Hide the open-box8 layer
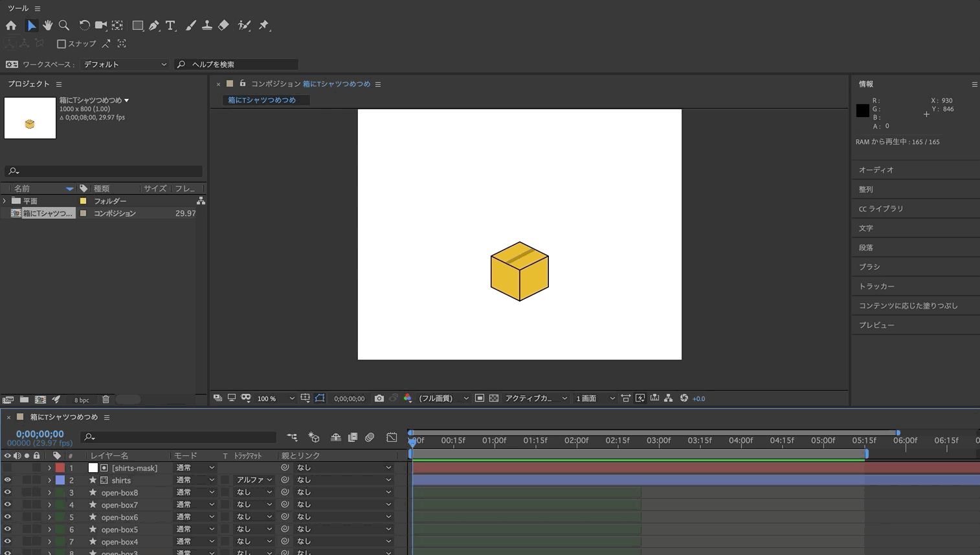 click(8, 492)
